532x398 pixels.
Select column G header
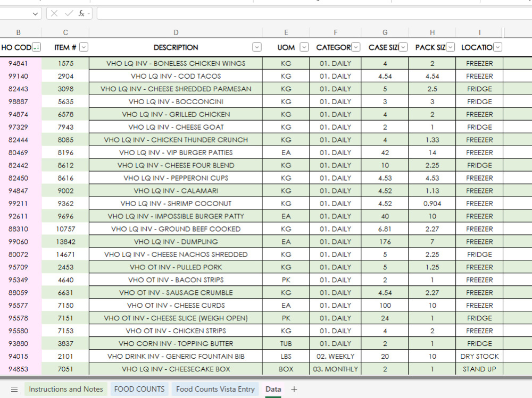[x=385, y=32]
